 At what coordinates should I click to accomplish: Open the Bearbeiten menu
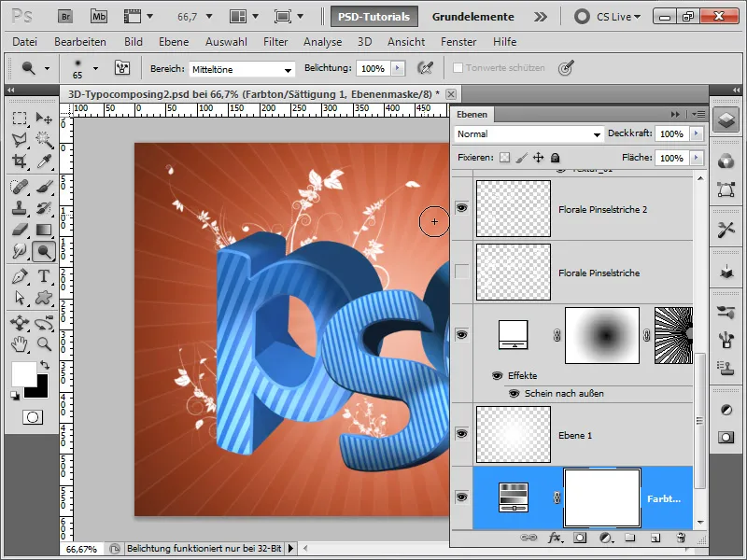pyautogui.click(x=80, y=42)
